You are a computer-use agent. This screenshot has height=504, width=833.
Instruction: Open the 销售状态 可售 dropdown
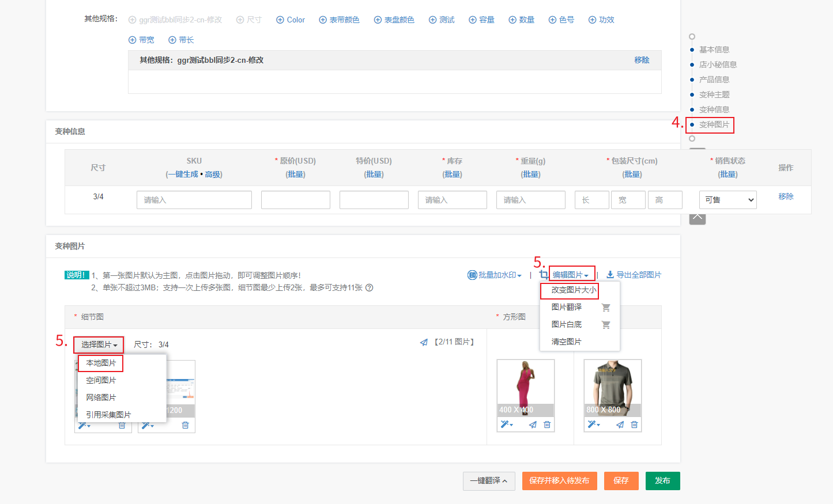click(728, 200)
